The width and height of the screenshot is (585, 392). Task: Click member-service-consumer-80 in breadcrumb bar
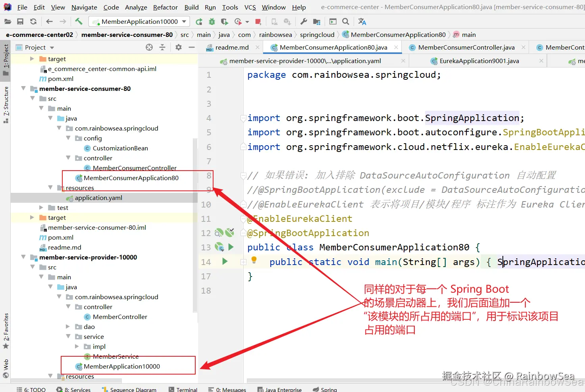click(127, 35)
